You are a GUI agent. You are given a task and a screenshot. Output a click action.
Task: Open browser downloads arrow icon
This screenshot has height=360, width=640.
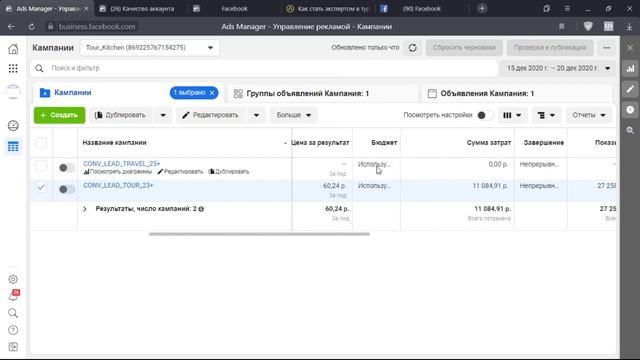pyautogui.click(x=629, y=27)
